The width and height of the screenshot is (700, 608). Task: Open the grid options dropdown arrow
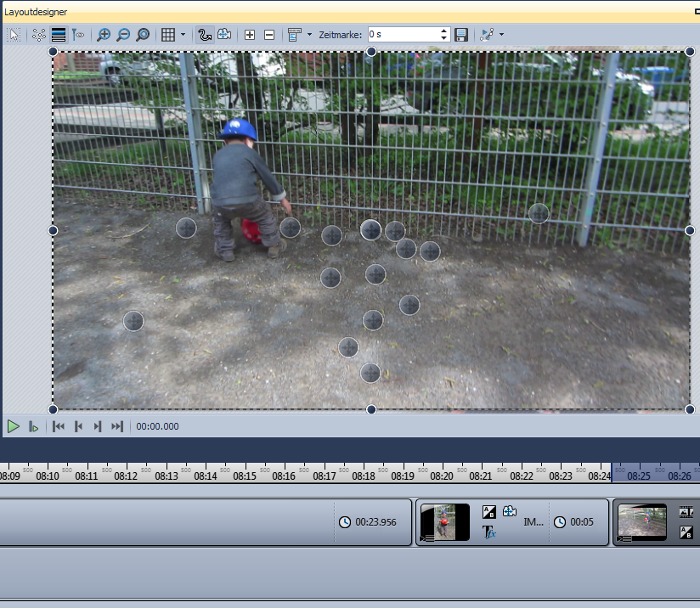pos(183,35)
